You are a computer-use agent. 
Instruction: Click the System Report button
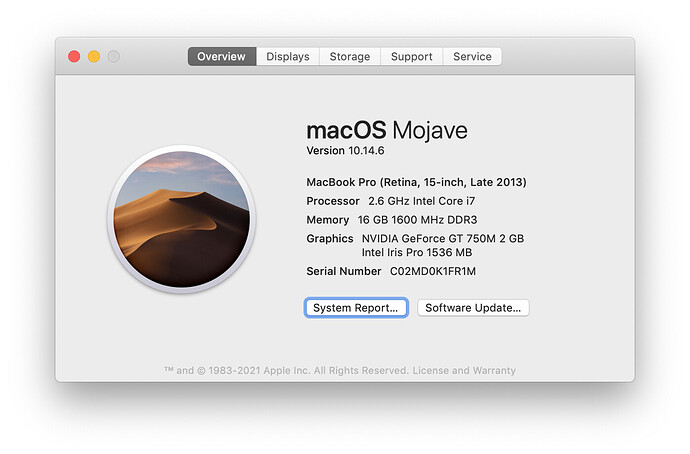(x=356, y=308)
